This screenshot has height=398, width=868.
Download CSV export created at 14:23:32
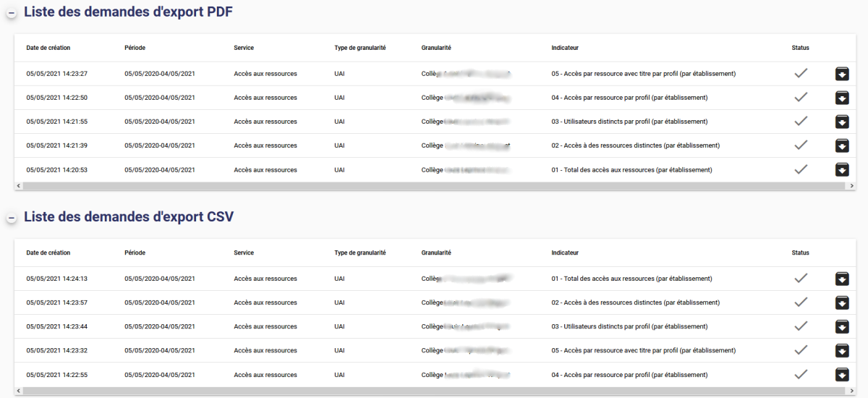842,350
